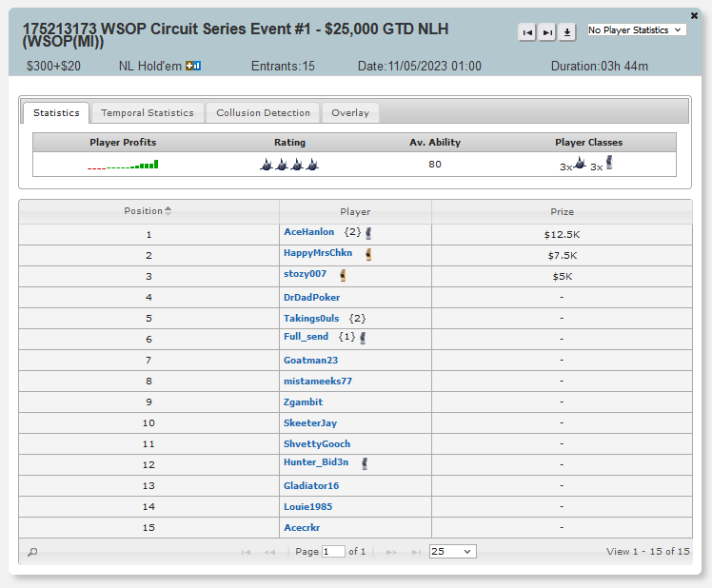This screenshot has width=712, height=588.
Task: Click the class icon beside stozy007
Action: [x=343, y=275]
